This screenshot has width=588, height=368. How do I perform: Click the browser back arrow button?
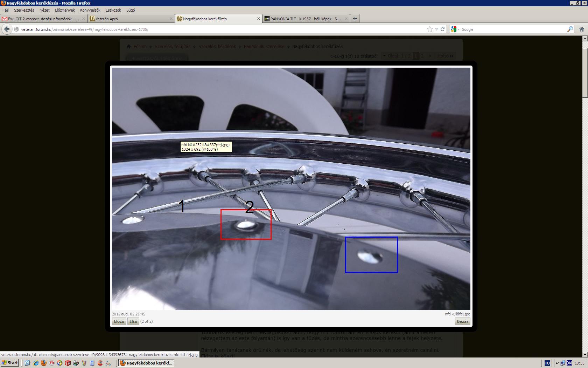(x=7, y=29)
